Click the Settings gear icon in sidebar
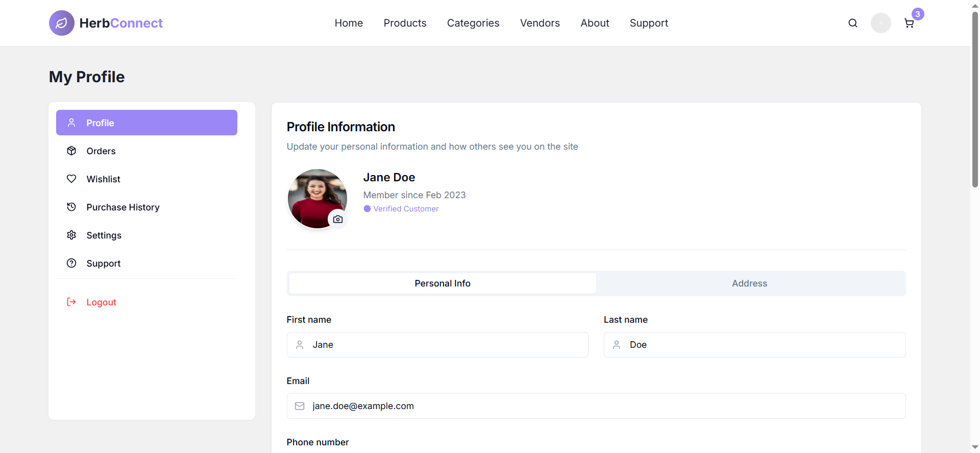The width and height of the screenshot is (980, 453). point(71,235)
